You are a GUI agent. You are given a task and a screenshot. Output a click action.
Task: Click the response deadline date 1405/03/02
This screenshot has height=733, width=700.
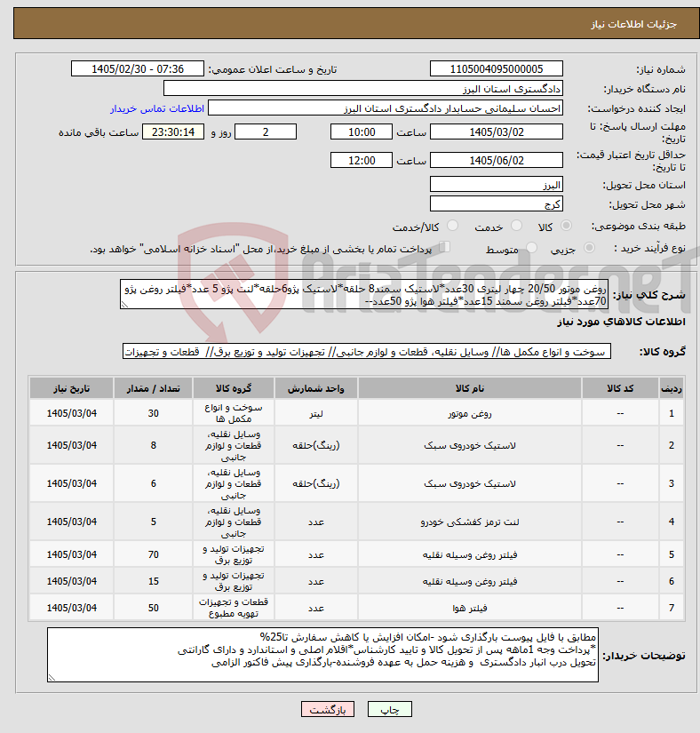tap(497, 131)
